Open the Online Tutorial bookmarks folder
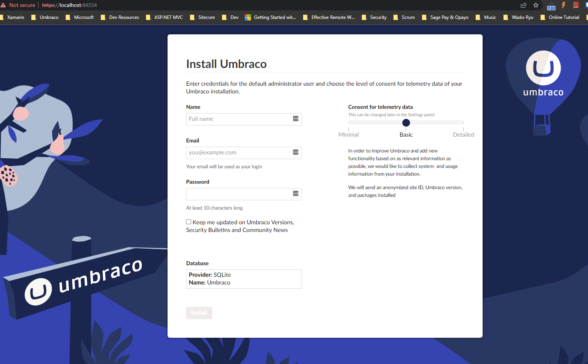The height and width of the screenshot is (364, 588). coord(560,17)
